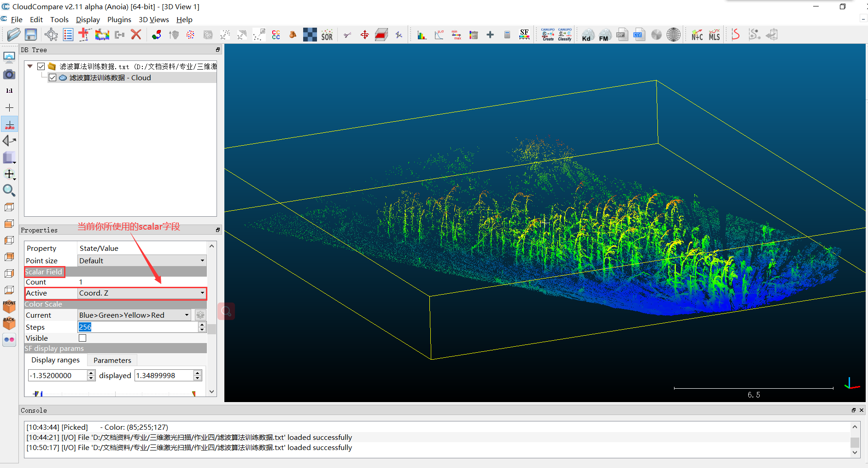Image resolution: width=868 pixels, height=468 pixels.
Task: Switch to the Parameters tab
Action: 112,360
